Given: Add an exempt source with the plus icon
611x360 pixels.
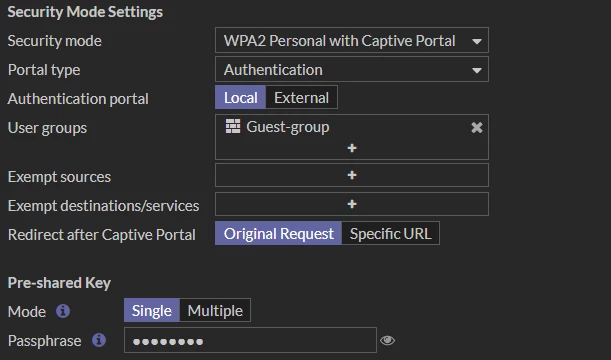Looking at the screenshot, I should [351, 175].
